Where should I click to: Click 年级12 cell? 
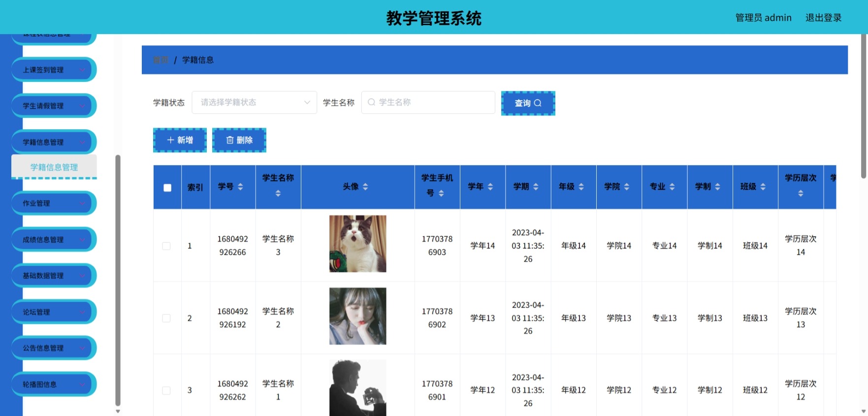574,390
